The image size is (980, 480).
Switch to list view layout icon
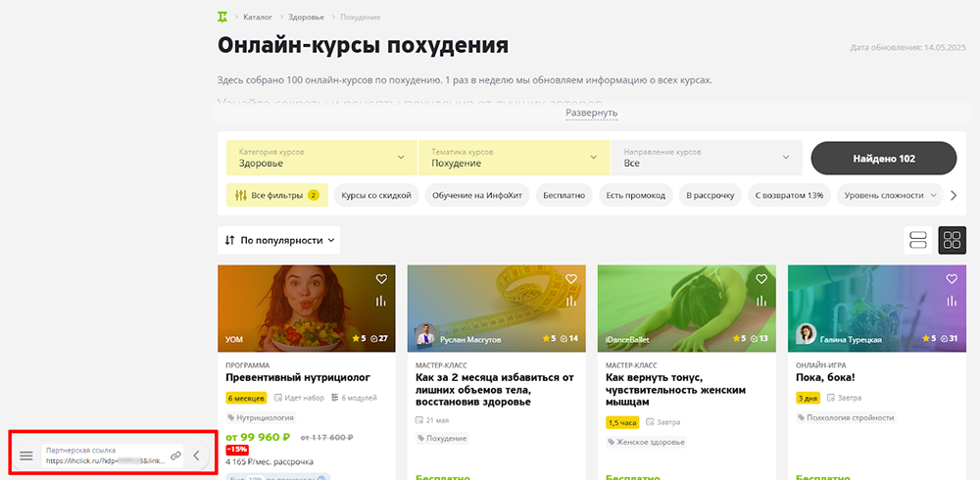point(917,240)
